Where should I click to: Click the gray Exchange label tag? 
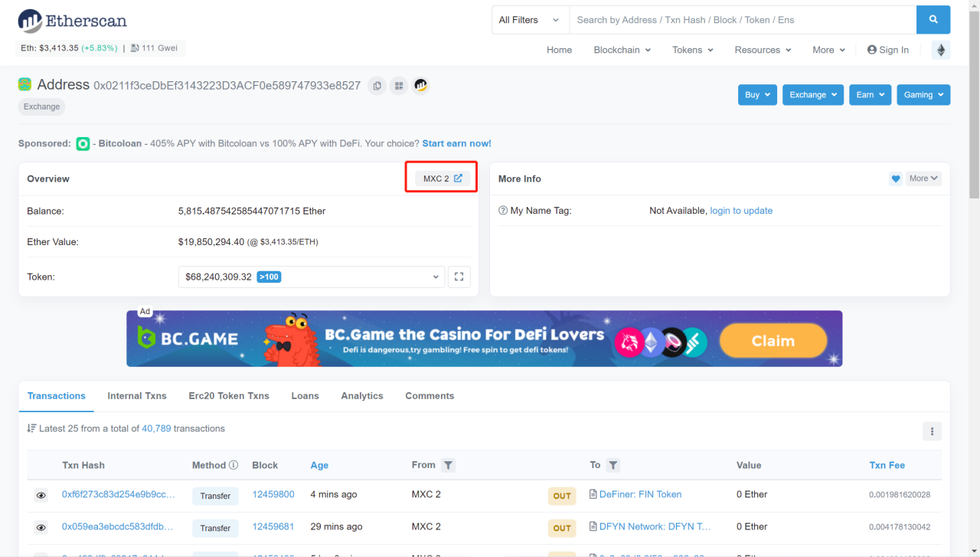41,106
